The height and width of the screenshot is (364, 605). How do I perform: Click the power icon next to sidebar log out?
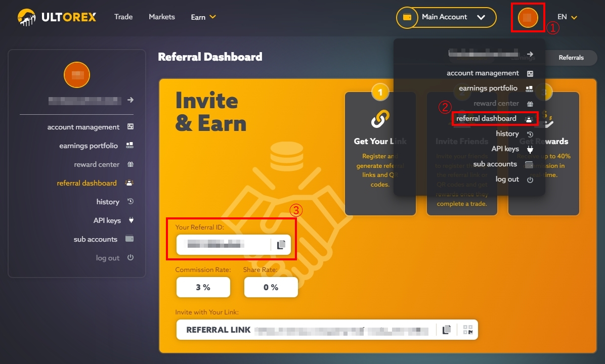(131, 257)
